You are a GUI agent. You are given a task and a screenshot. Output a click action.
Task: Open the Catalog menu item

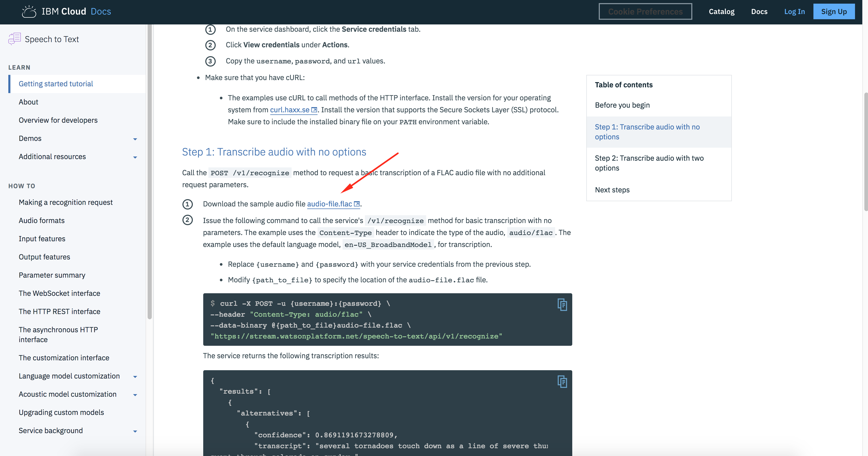pyautogui.click(x=721, y=11)
